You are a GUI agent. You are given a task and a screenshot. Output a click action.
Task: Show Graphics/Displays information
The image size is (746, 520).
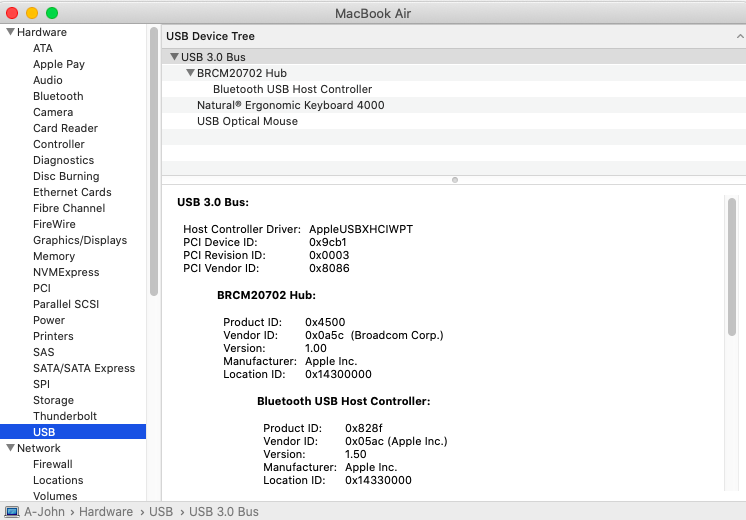[80, 240]
